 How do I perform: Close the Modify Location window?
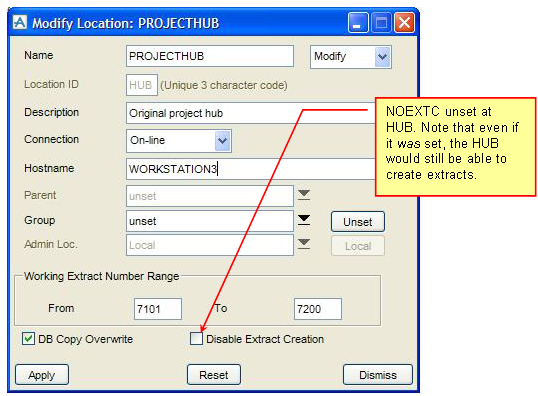[404, 23]
